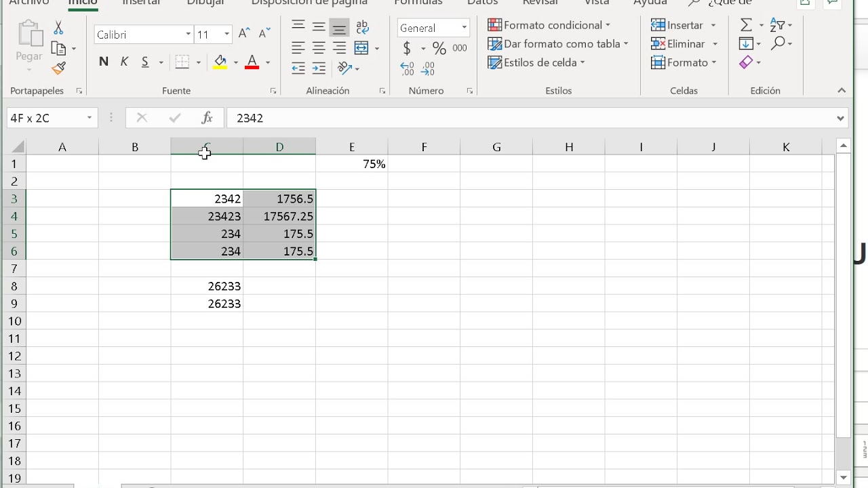Screen dimensions: 868x488
Task: Apply thousands separator (000) format
Action: click(460, 48)
